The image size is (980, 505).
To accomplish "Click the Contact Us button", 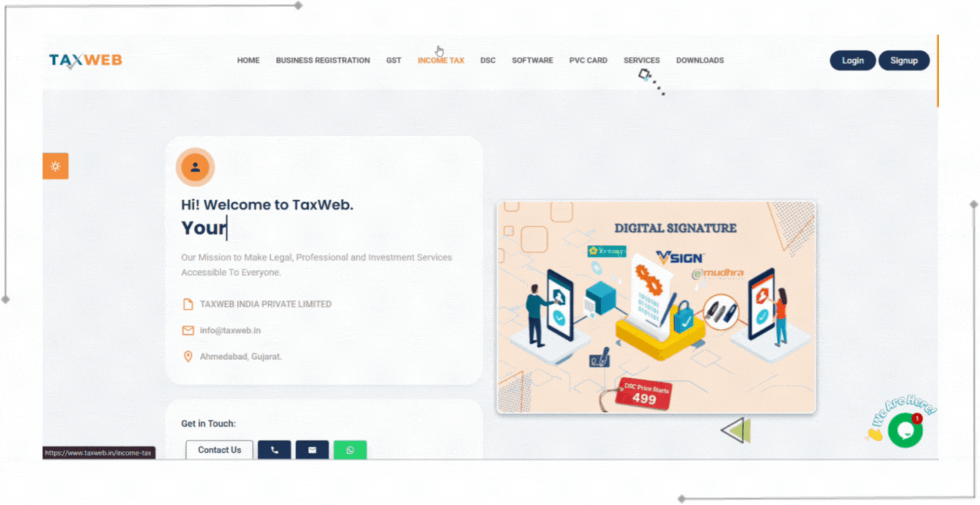I will tap(220, 450).
